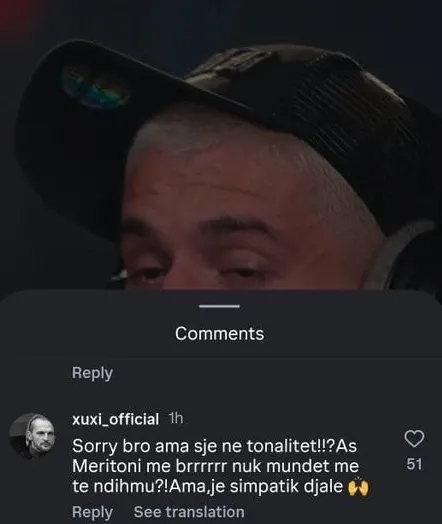The width and height of the screenshot is (442, 524).
Task: View the 51 likes count
Action: (x=414, y=465)
